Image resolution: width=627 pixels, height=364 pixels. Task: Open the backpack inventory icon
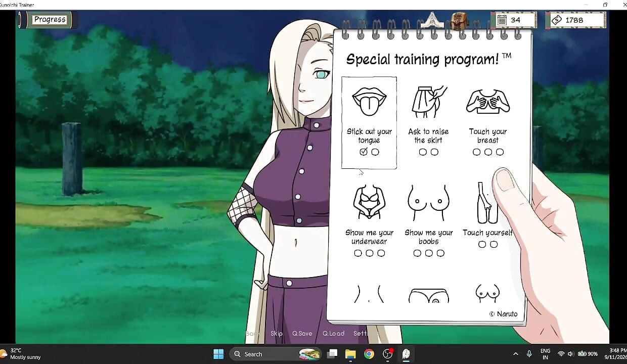460,21
